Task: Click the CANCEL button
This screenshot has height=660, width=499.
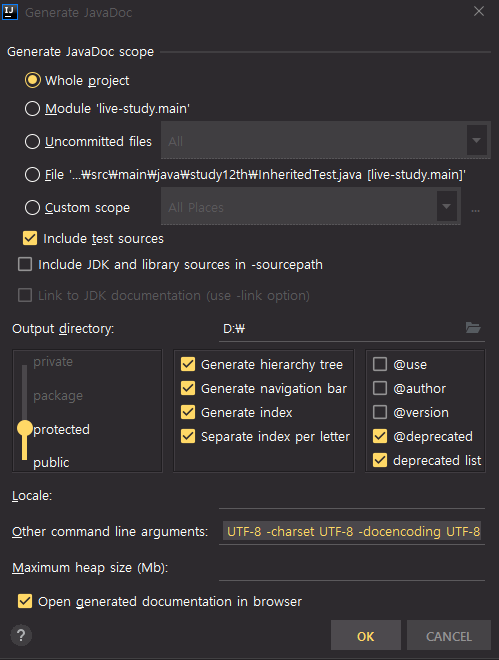Action: pos(449,636)
